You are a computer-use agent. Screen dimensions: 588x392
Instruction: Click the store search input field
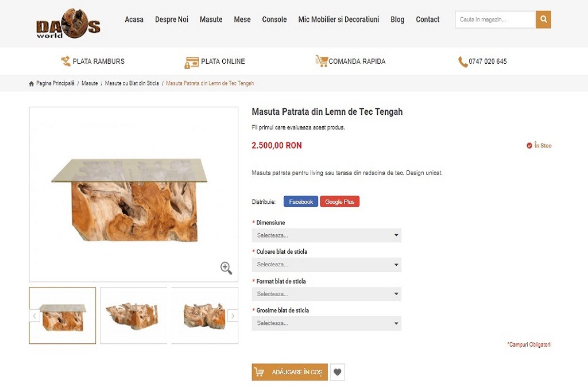point(496,20)
